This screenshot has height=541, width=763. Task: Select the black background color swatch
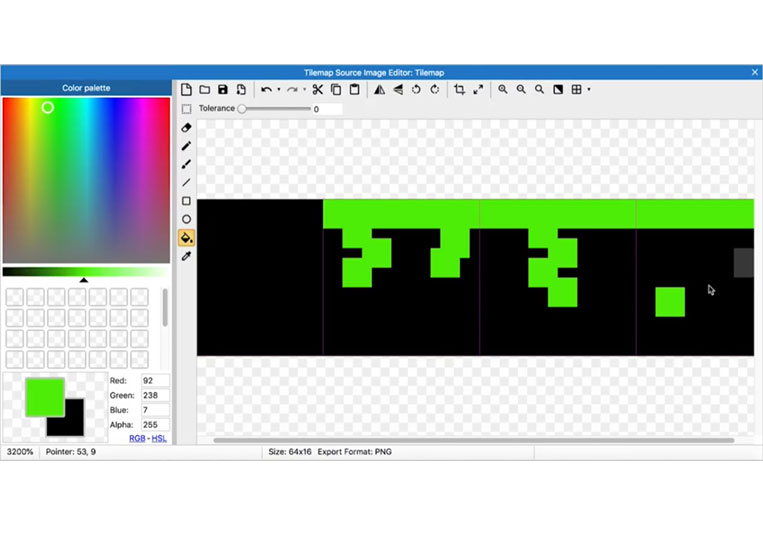click(x=71, y=423)
